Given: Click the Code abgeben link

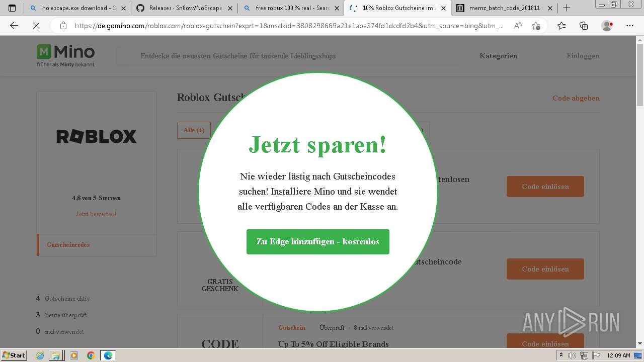Looking at the screenshot, I should tap(576, 98).
